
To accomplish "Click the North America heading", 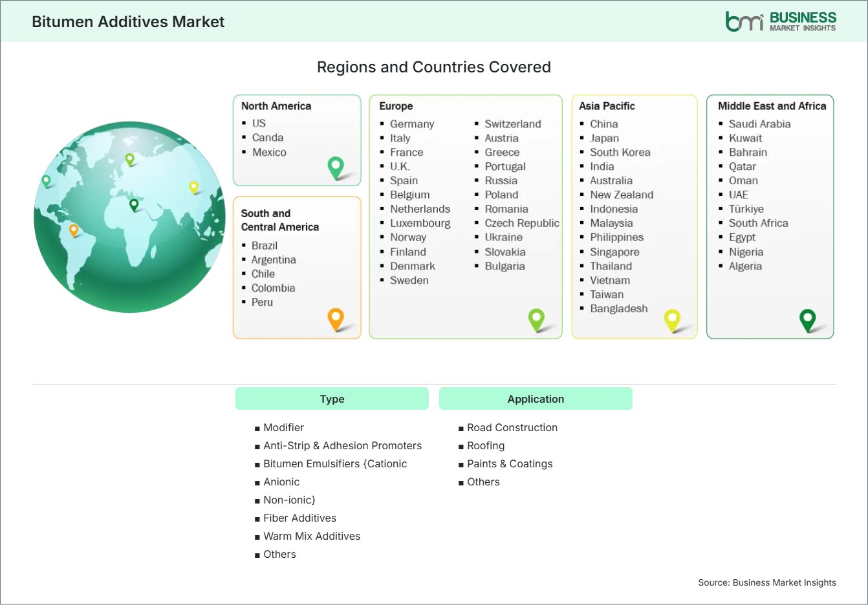I will [x=276, y=106].
